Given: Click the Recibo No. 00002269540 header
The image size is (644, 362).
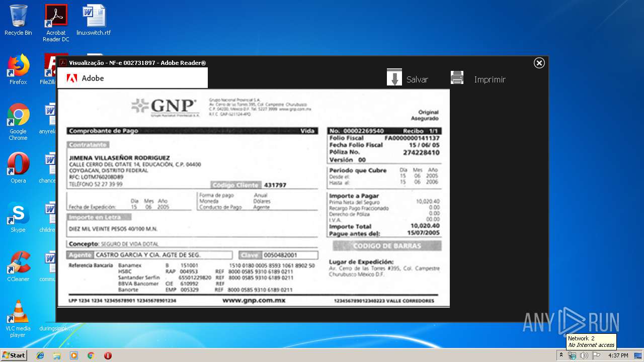Looking at the screenshot, I should pos(384,131).
